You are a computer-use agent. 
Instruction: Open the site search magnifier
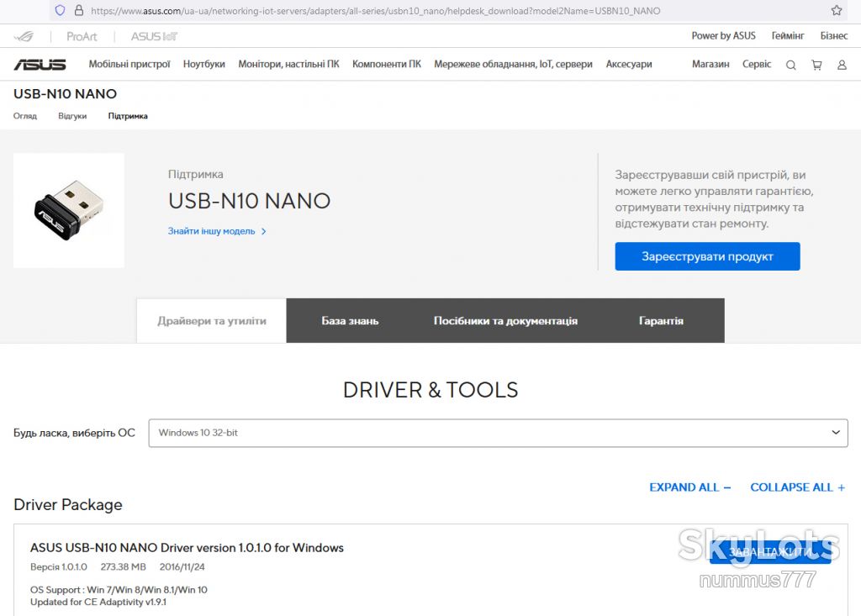click(x=790, y=65)
